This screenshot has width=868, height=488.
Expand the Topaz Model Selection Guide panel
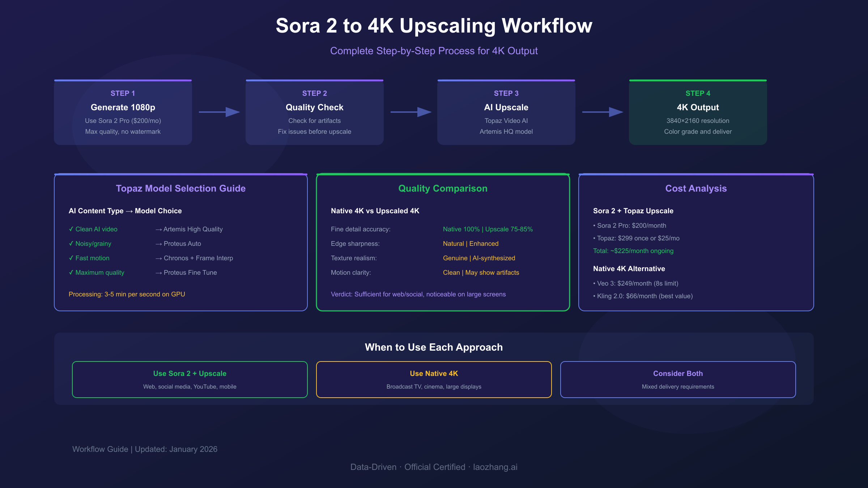pyautogui.click(x=180, y=188)
